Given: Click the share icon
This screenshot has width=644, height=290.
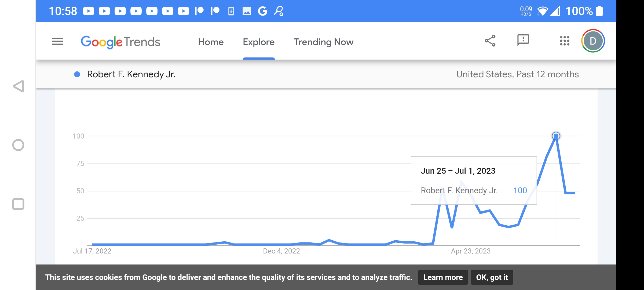Looking at the screenshot, I should (x=490, y=41).
